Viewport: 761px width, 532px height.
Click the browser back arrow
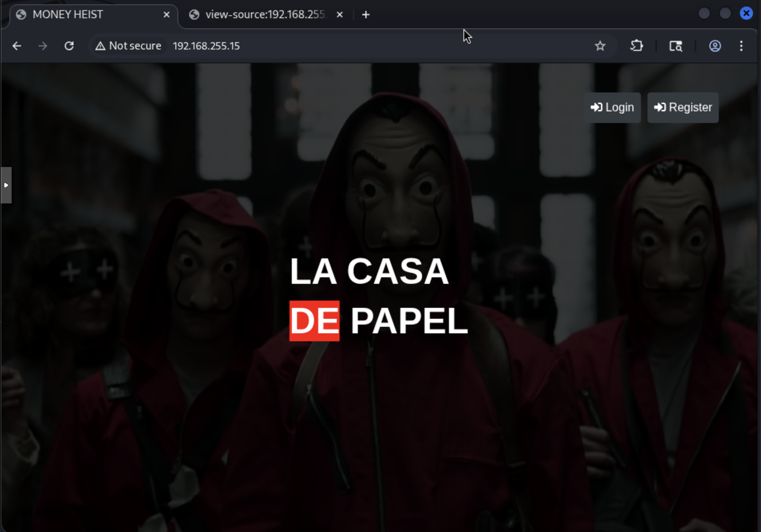(x=17, y=46)
